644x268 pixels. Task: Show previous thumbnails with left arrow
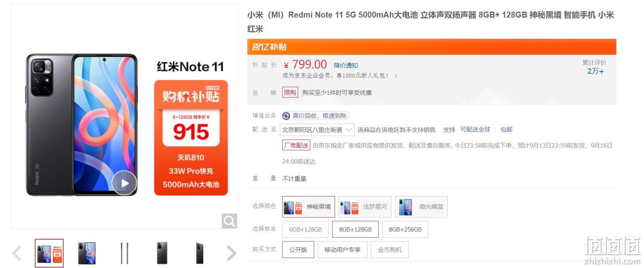point(17,253)
